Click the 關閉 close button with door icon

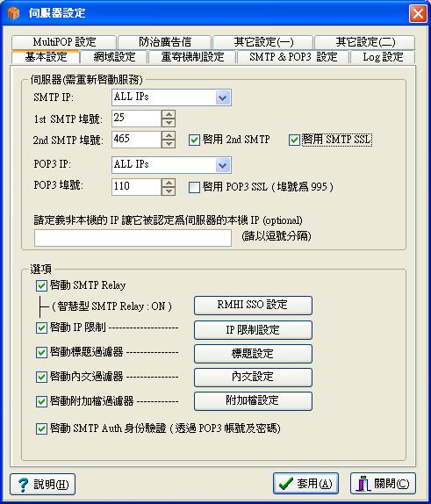click(383, 484)
